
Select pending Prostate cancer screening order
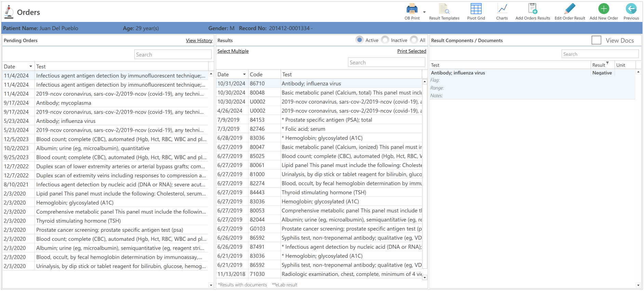click(x=105, y=230)
